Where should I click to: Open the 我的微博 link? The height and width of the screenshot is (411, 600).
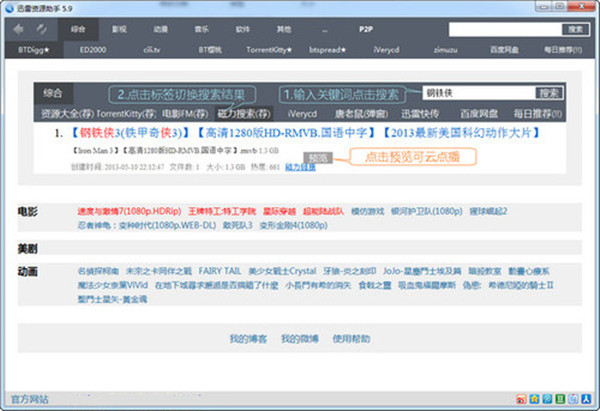[300, 339]
